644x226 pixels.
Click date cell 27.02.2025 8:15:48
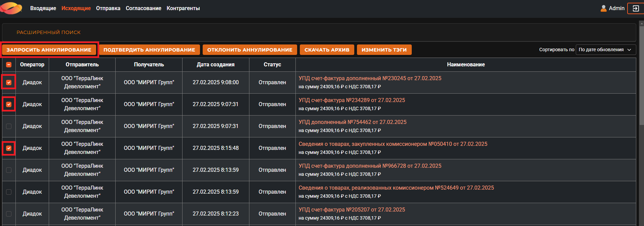pyautogui.click(x=216, y=148)
